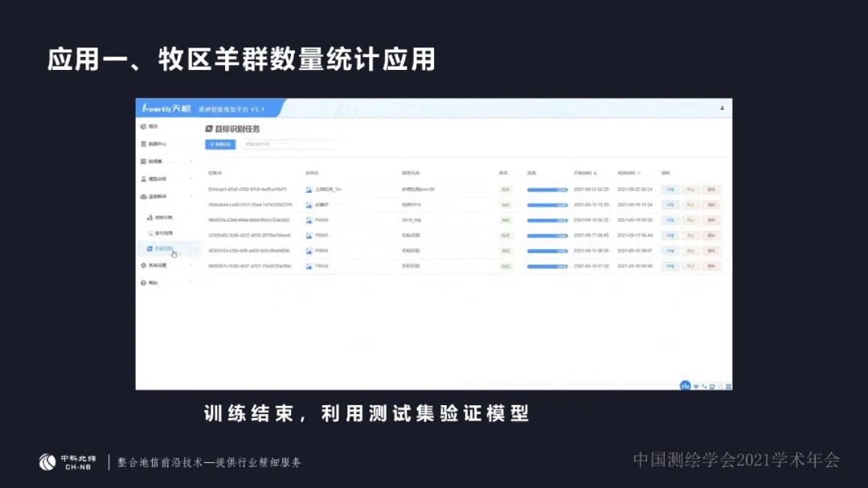Click the Baidu input method tray icon
This screenshot has height=488, width=868.
click(685, 386)
